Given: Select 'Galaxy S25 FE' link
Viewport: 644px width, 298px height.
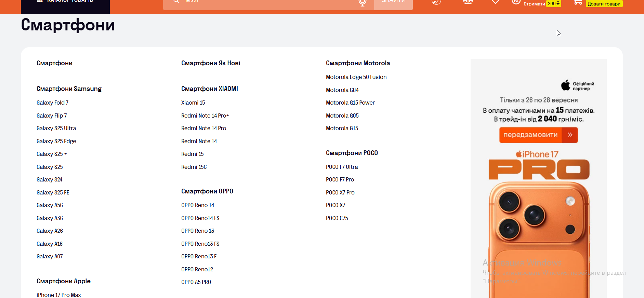Looking at the screenshot, I should [53, 193].
